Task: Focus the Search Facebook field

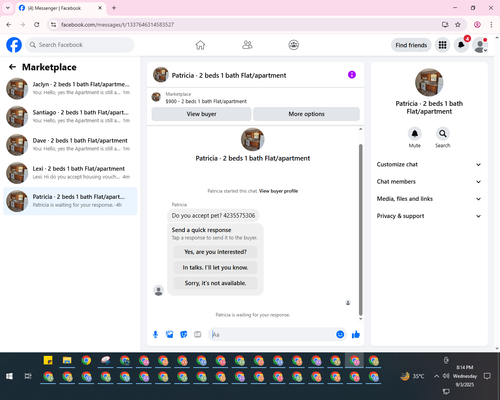Action: click(x=80, y=45)
